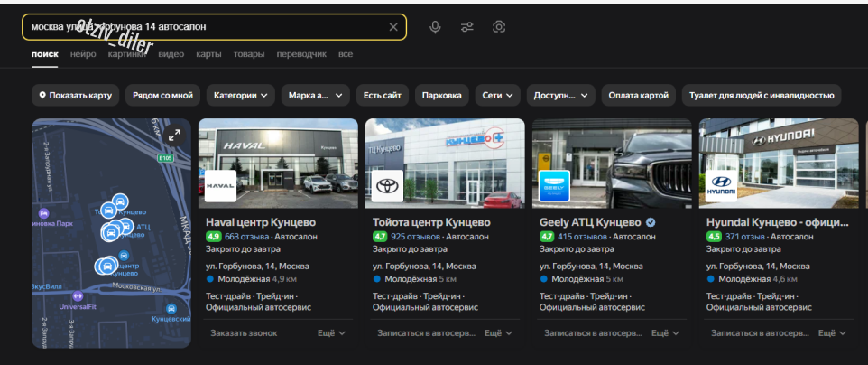Click the Geely logo badge
The image size is (868, 365).
[554, 186]
